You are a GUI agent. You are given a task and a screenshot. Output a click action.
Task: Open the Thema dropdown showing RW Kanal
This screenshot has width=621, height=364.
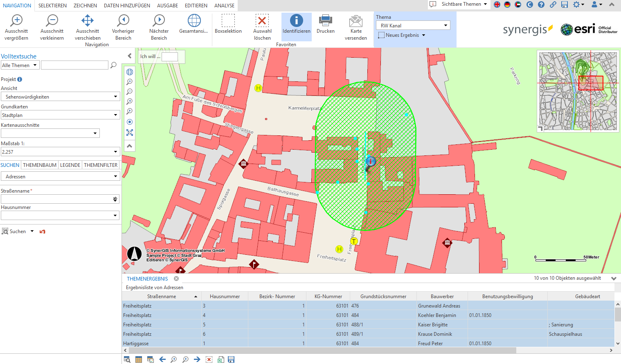pyautogui.click(x=413, y=25)
